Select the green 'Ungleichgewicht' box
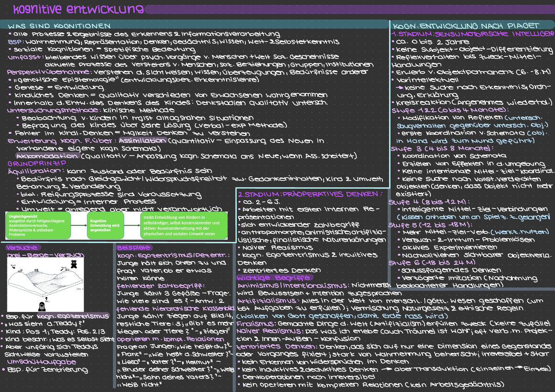Image resolution: width=555 pixels, height=392 pixels. click(37, 226)
